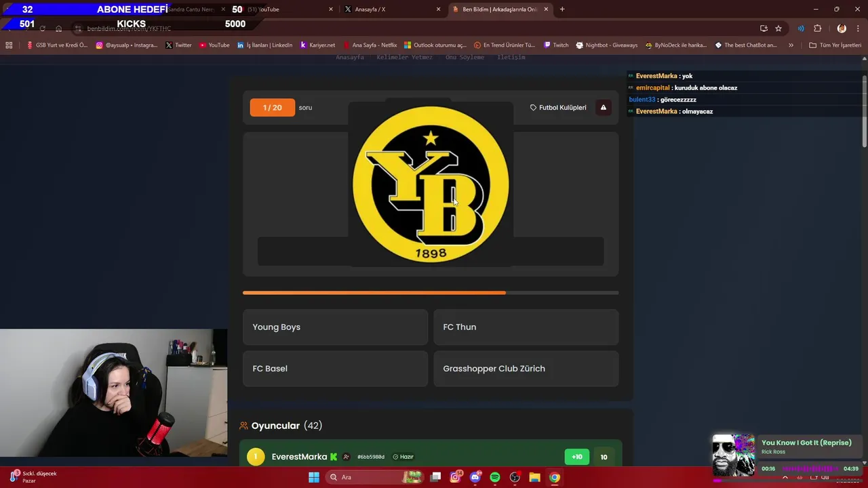Open Kelimeler Yetmez nav link
This screenshot has width=868, height=488.
point(404,57)
